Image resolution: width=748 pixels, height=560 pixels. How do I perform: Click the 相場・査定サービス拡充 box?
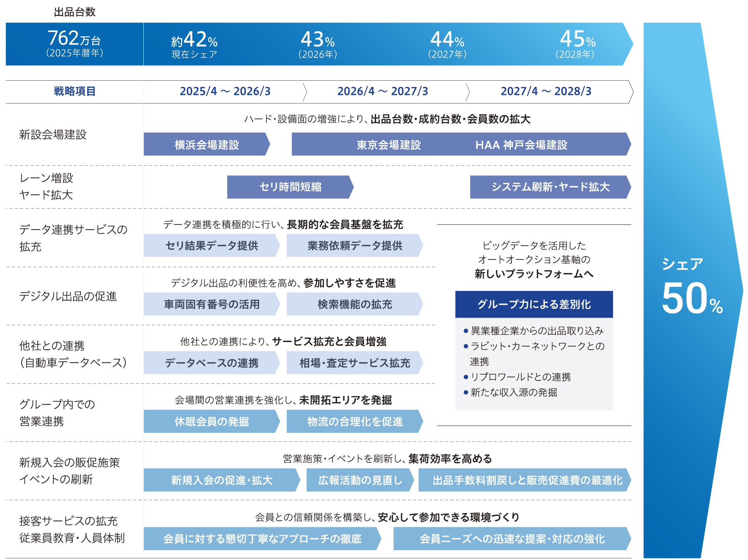coord(354,363)
